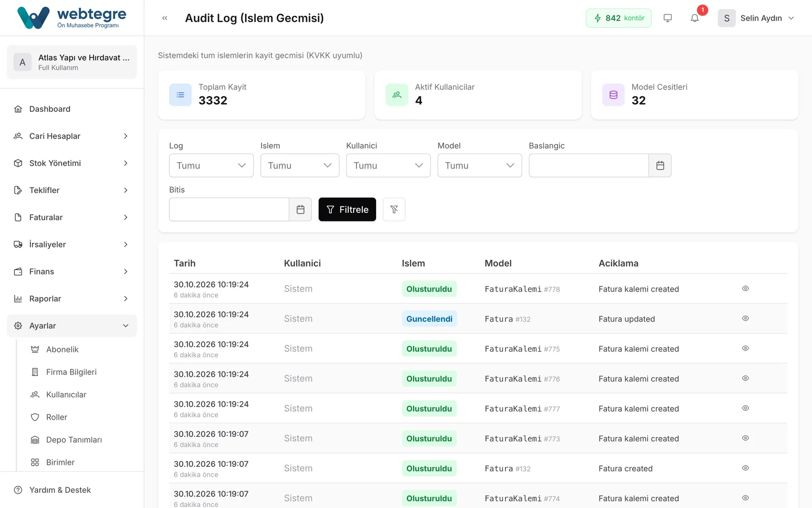Open the Islem filter dropdown
The height and width of the screenshot is (508, 812).
(x=299, y=166)
